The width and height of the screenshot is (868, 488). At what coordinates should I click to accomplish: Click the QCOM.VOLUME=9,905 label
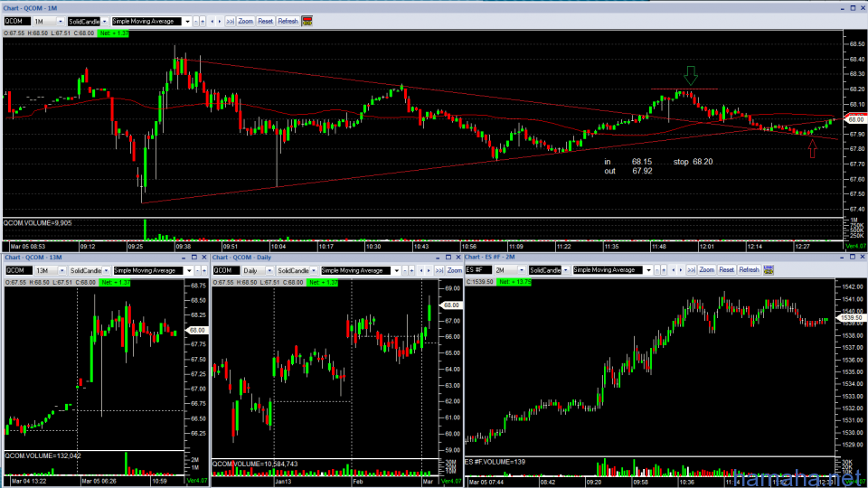(x=38, y=223)
